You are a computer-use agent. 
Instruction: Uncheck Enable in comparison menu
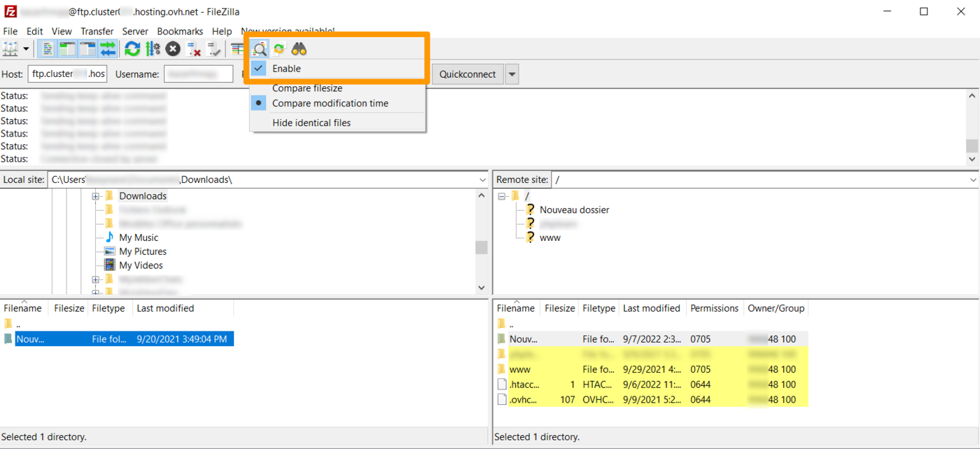[286, 69]
